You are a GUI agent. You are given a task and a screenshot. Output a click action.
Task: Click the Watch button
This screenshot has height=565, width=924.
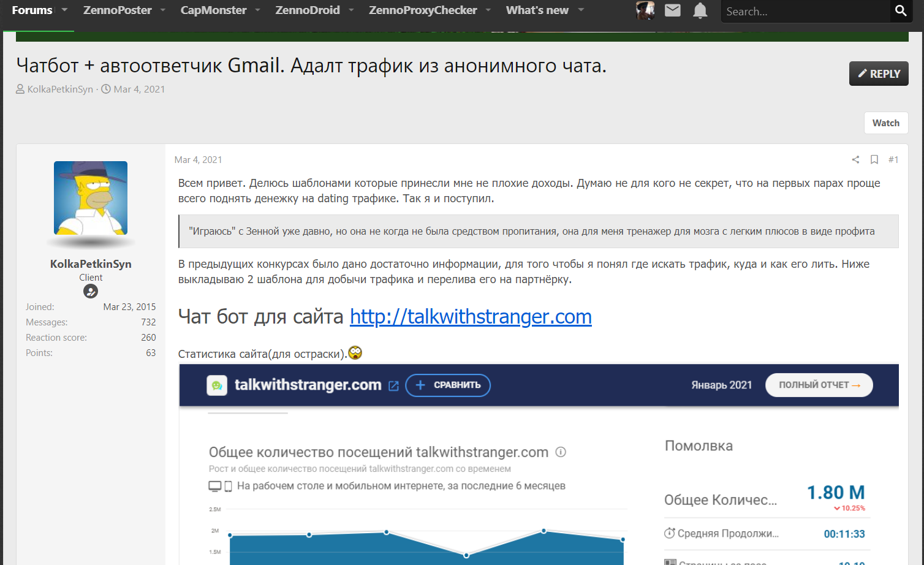tap(886, 123)
